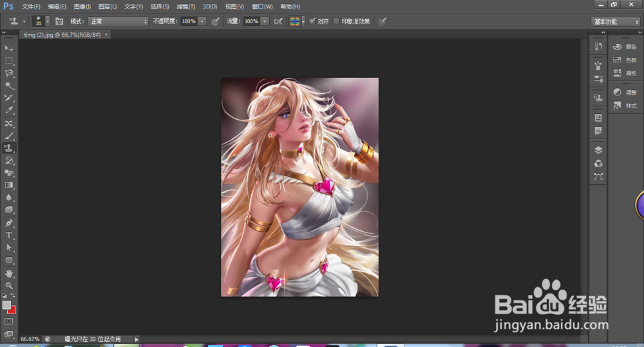Select the Lasso tool
This screenshot has width=644, height=347.
point(8,73)
